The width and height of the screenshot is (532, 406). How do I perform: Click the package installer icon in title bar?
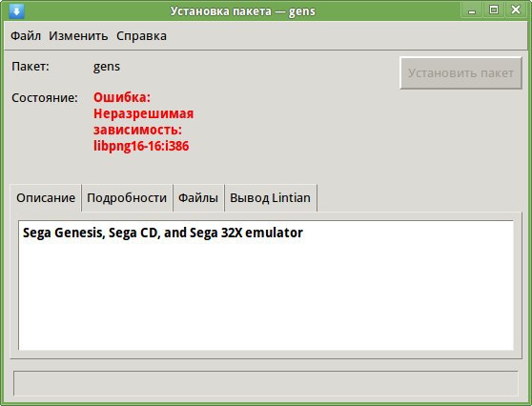click(16, 10)
